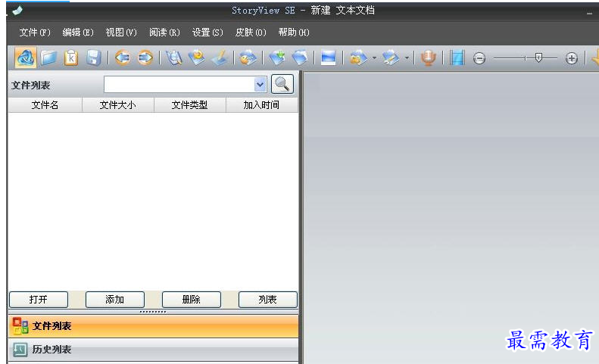Switch to the 文件列表 panel tab

153,326
